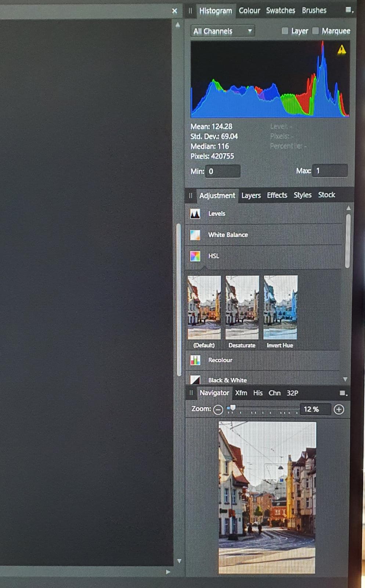The height and width of the screenshot is (588, 365).
Task: Enable the Layer checkbox
Action: [285, 31]
